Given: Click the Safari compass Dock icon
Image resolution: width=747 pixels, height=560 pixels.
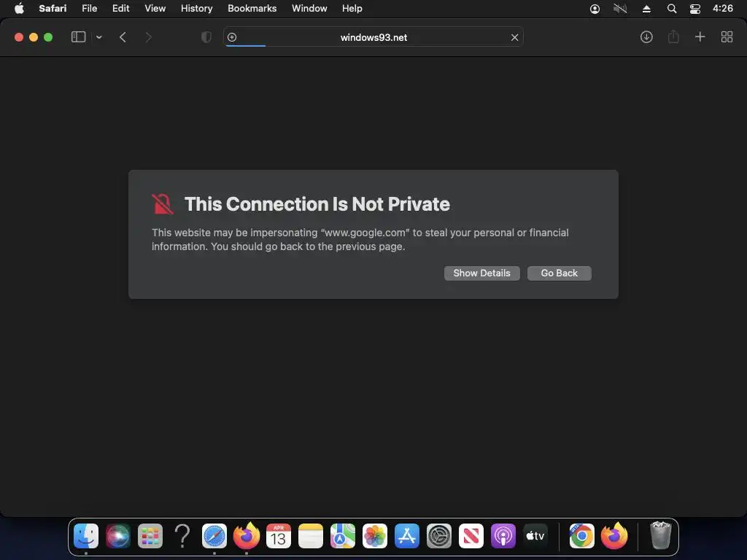Looking at the screenshot, I should [x=214, y=536].
